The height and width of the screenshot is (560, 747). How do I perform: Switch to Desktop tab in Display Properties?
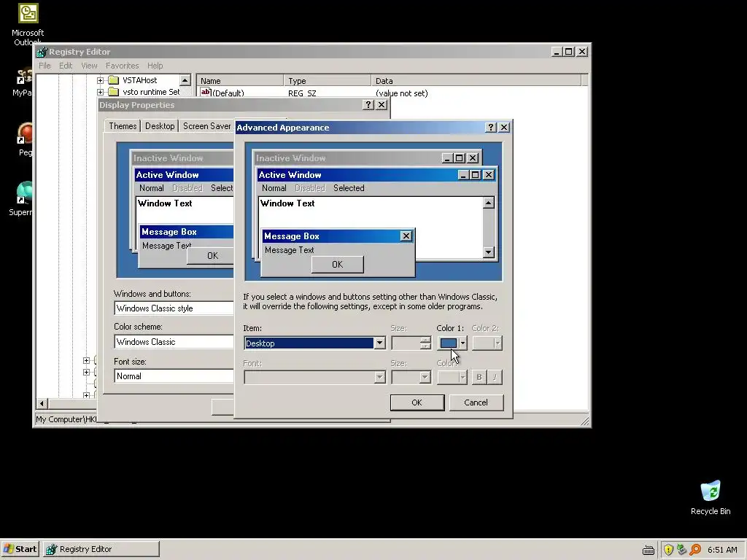click(x=160, y=126)
